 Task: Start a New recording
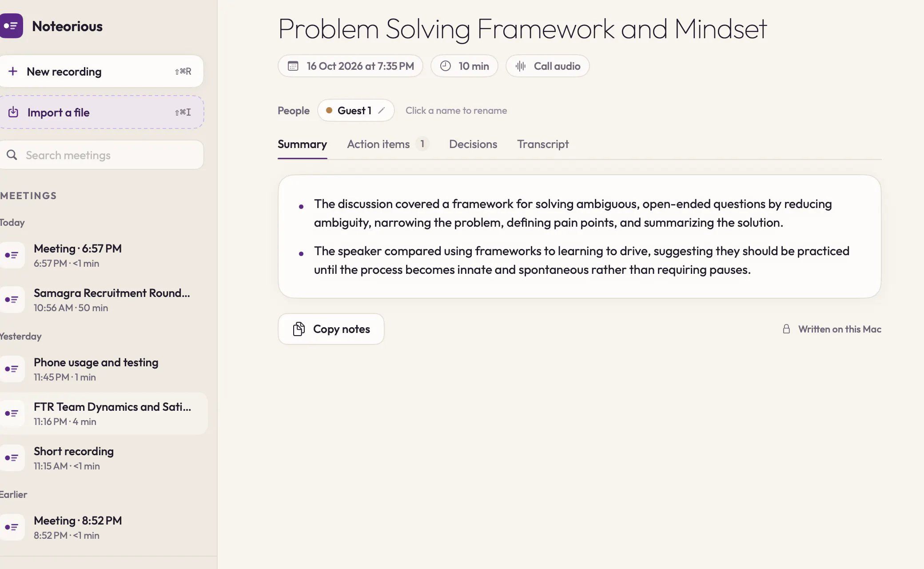[101, 71]
